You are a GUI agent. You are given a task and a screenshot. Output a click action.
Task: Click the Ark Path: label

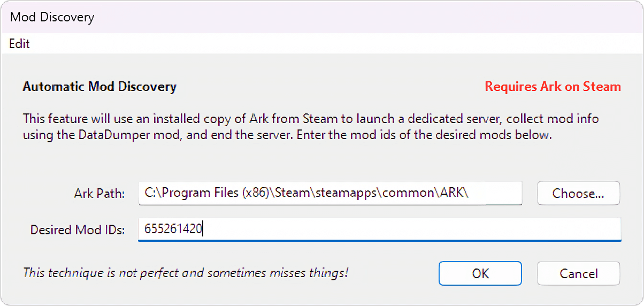[100, 194]
